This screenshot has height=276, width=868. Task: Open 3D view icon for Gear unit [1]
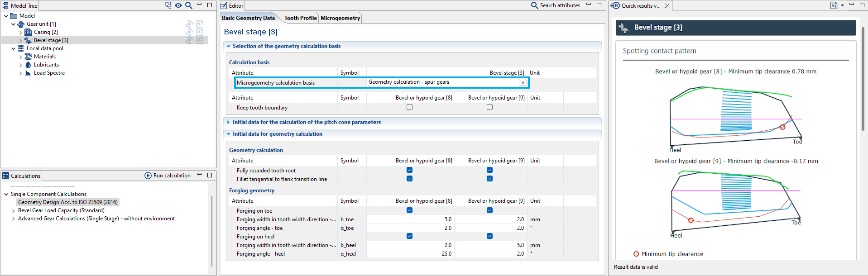tap(190, 24)
